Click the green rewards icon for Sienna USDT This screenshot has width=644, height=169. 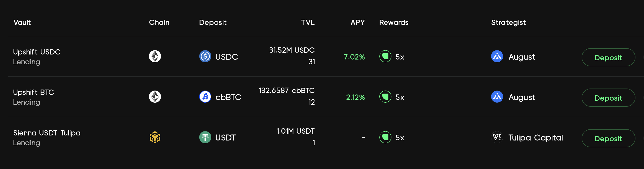[385, 137]
